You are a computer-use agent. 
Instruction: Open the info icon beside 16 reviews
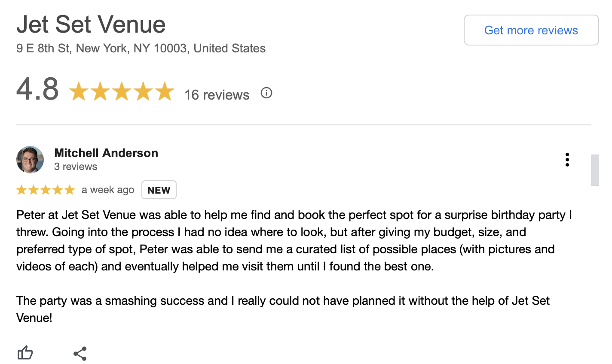point(266,93)
